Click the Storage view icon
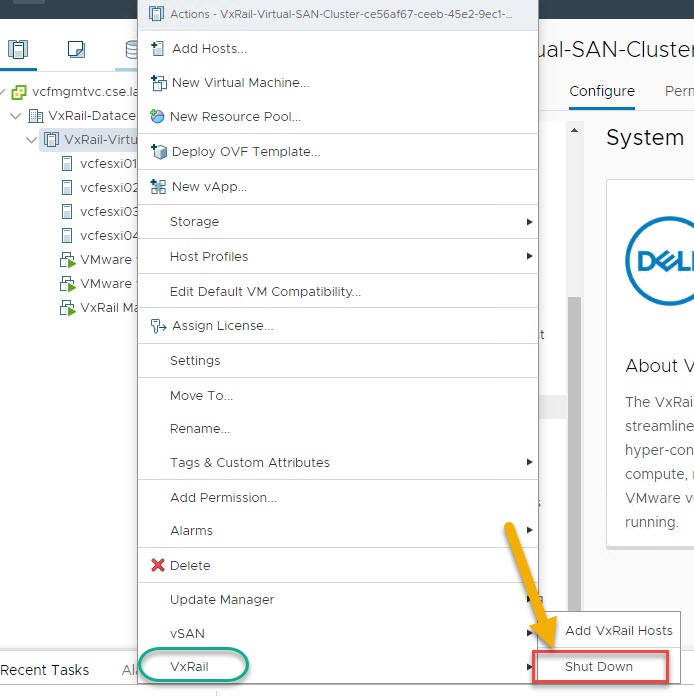The image size is (694, 696). click(130, 50)
